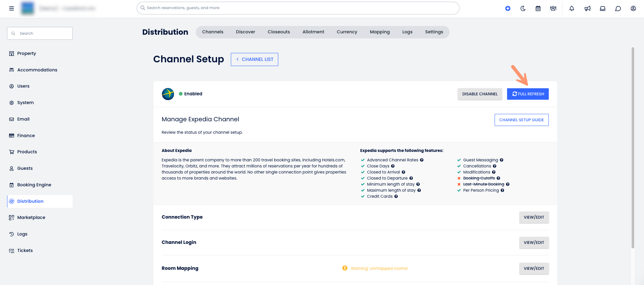This screenshot has height=285, width=644.
Task: Go back to Channel List
Action: click(254, 59)
